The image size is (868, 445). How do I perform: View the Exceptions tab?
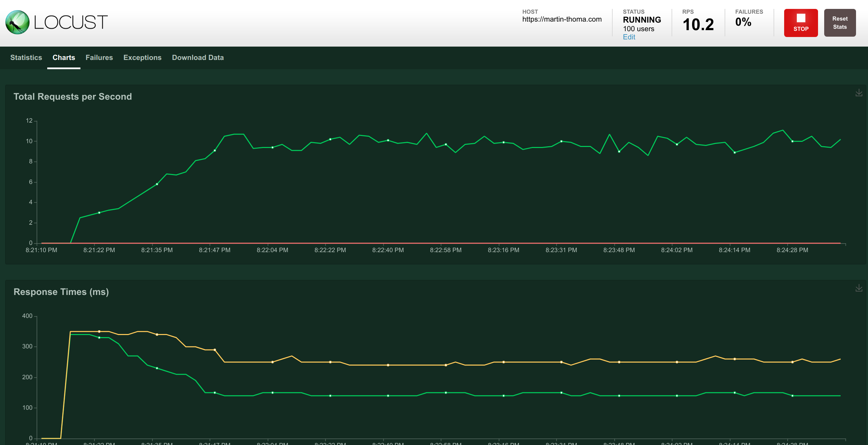click(142, 58)
